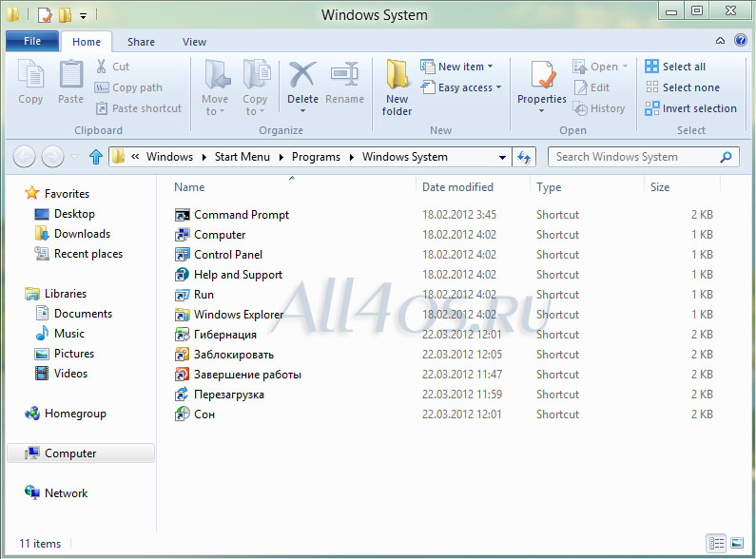Viewport: 756px width, 559px height.
Task: Open the Pictures library
Action: point(64,354)
